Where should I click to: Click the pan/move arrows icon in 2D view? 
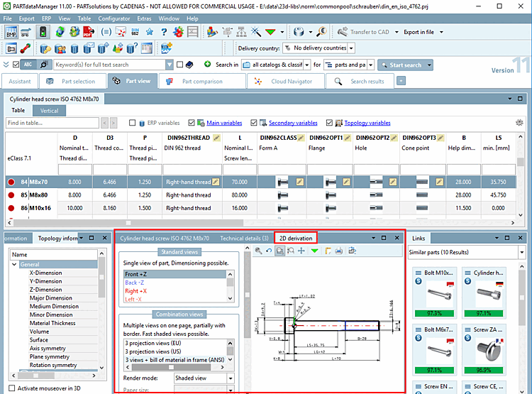[301, 251]
